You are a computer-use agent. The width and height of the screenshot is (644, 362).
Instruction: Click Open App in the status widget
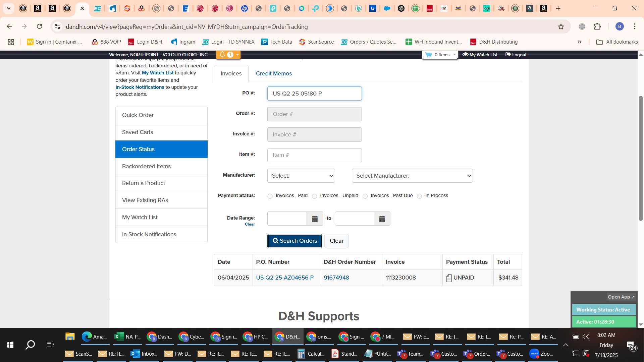click(x=621, y=297)
